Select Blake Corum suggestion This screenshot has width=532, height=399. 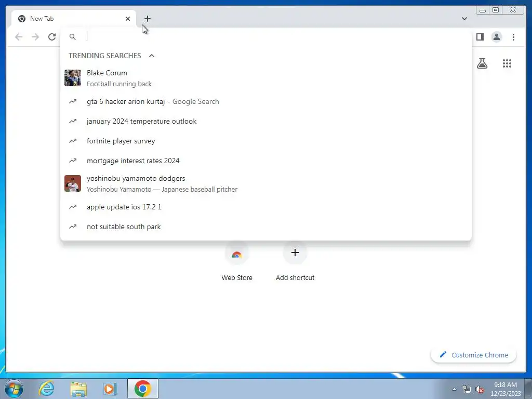point(265,78)
